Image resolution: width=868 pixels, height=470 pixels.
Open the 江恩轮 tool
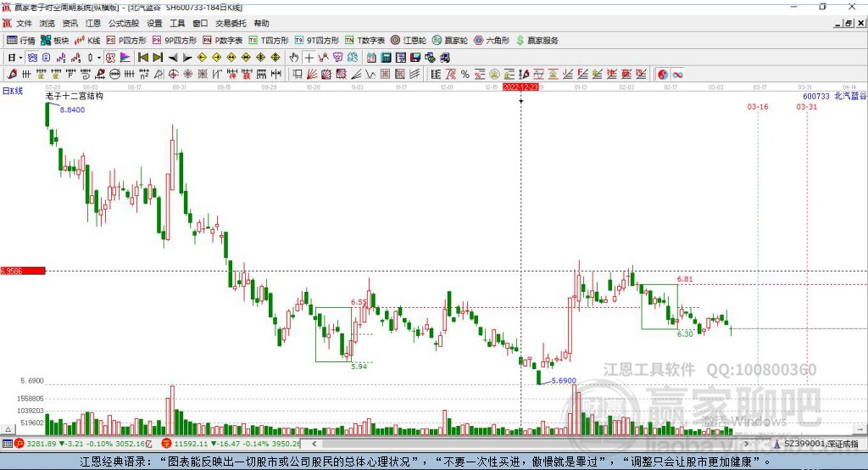pos(409,41)
